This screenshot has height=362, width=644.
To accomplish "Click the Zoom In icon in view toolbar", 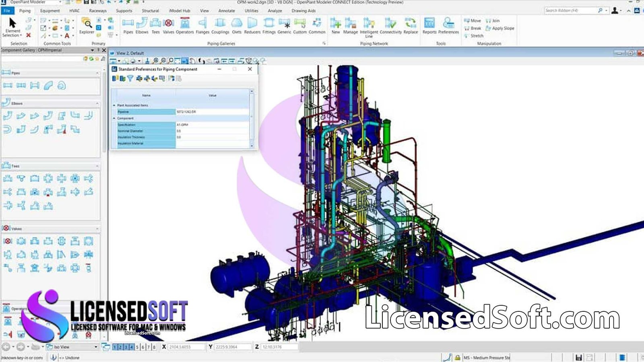I will [x=156, y=61].
